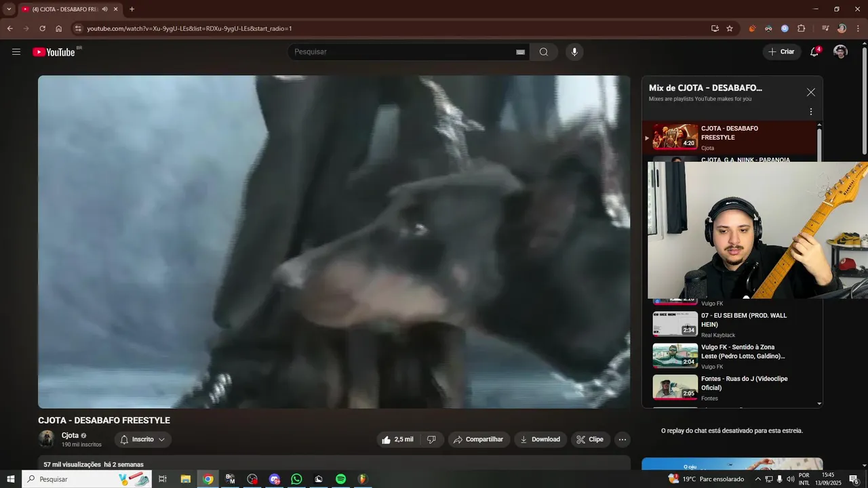
Task: Click the browser address bar URL
Action: click(x=189, y=28)
